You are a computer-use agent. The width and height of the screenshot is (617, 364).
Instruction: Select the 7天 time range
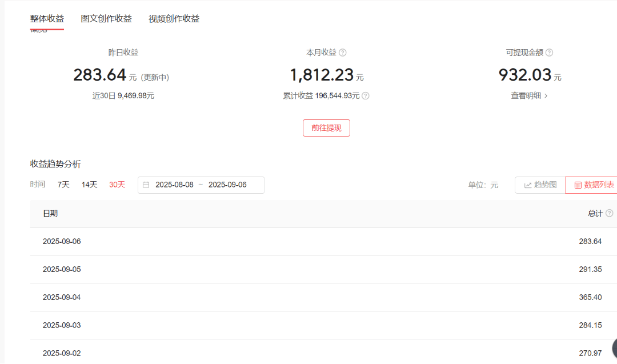pos(63,185)
